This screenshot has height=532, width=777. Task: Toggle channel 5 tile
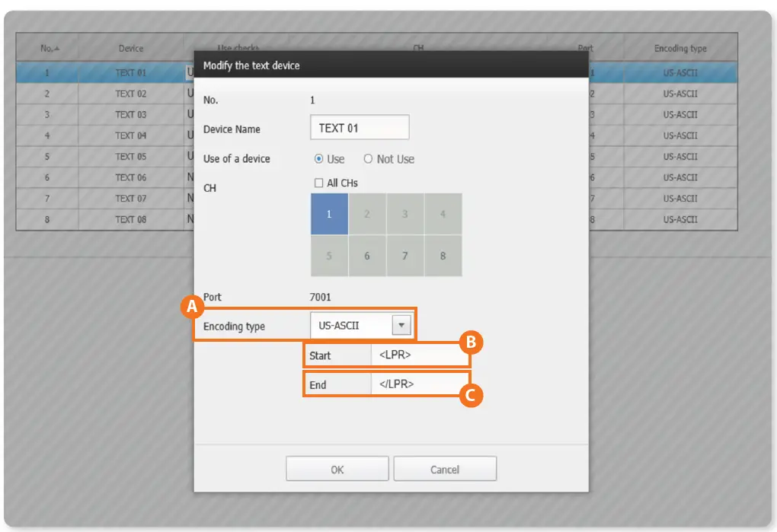(x=329, y=256)
